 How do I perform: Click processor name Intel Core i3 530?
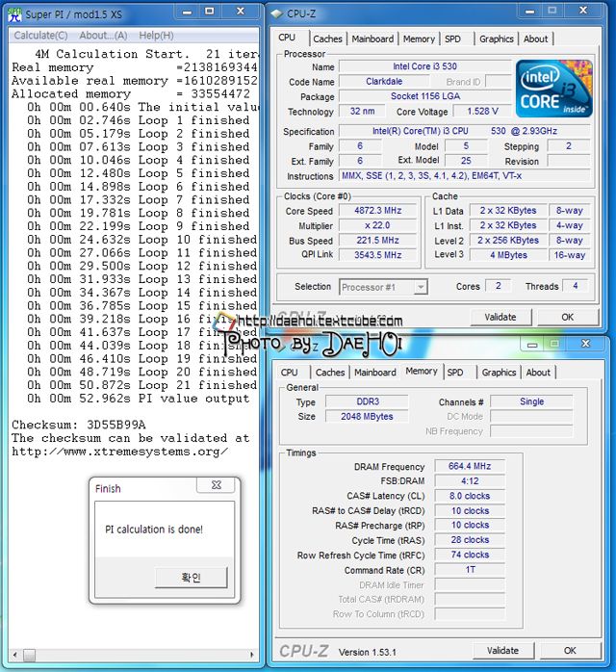(425, 66)
